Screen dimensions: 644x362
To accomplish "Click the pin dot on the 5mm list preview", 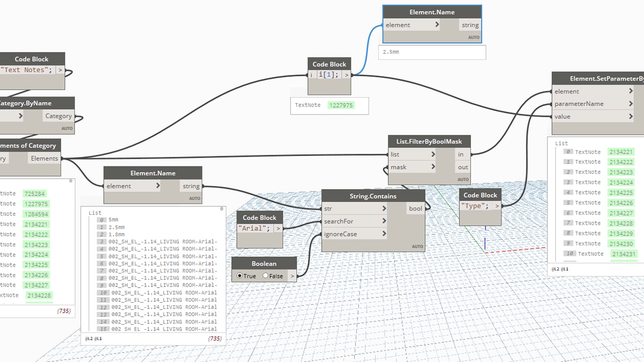I will point(222,208).
